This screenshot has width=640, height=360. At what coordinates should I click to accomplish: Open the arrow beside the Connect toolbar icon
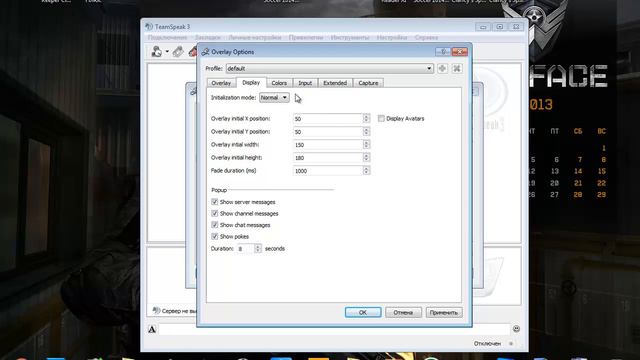click(x=167, y=52)
